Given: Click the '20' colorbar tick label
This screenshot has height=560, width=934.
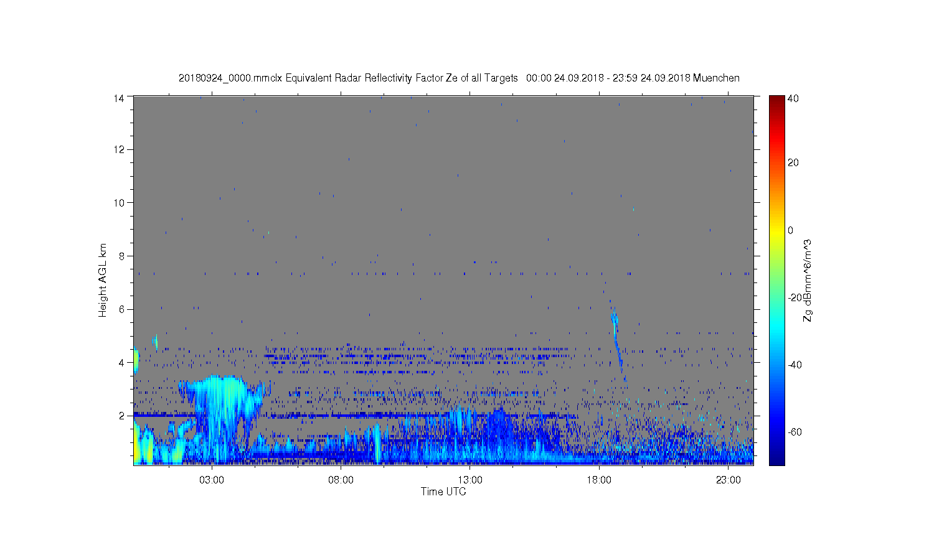Looking at the screenshot, I should [793, 163].
